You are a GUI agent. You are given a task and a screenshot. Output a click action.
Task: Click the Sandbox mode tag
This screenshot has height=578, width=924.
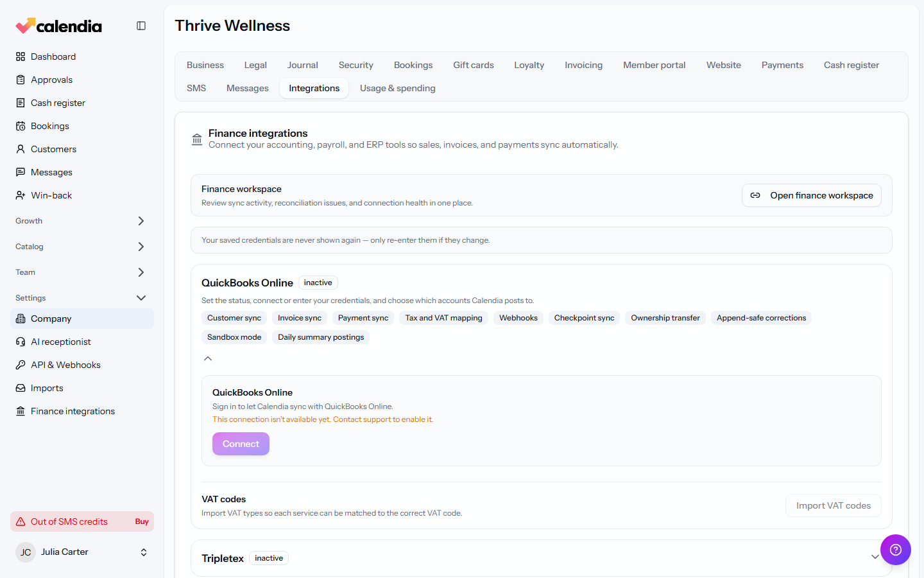coord(234,337)
